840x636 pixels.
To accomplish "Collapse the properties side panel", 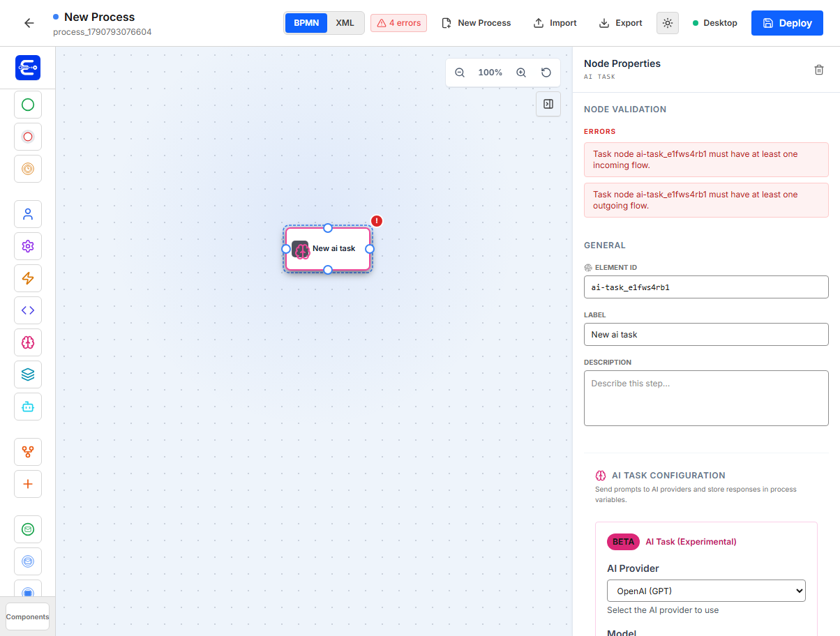I will pyautogui.click(x=548, y=104).
